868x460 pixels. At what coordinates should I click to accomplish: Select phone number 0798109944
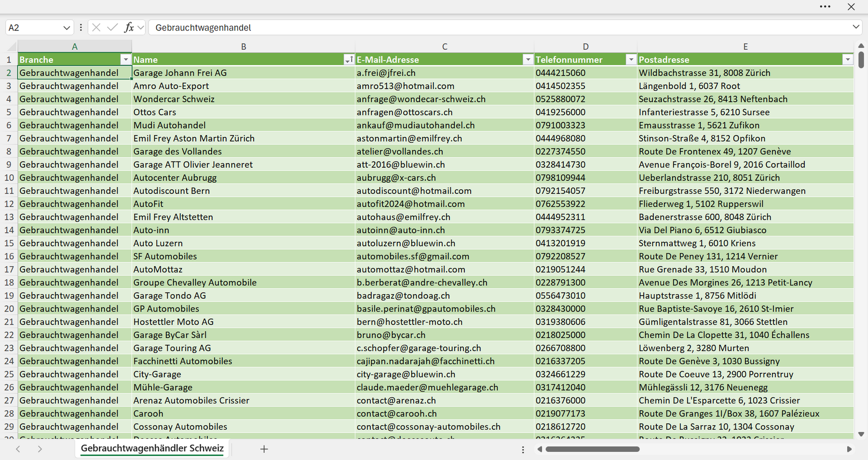coord(585,177)
